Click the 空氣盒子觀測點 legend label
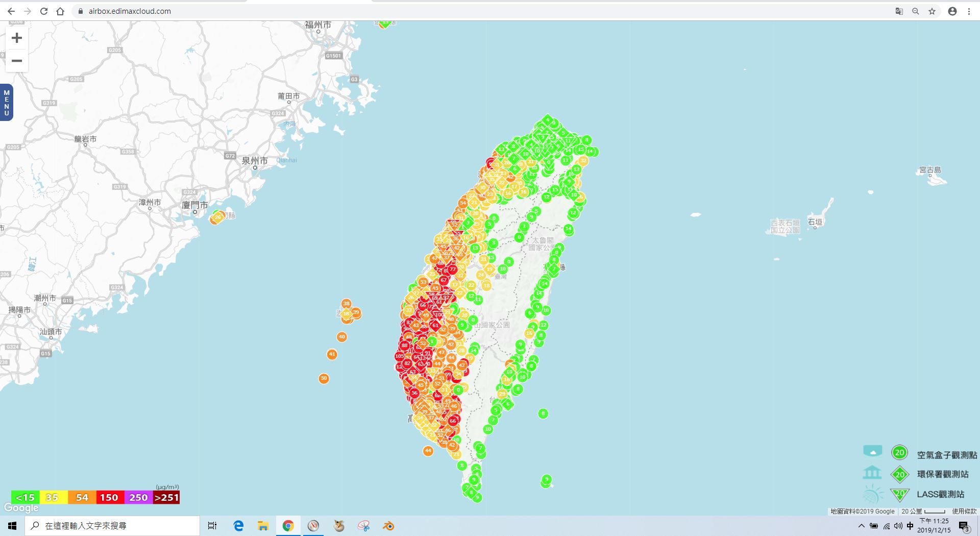The image size is (980, 536). coord(947,455)
